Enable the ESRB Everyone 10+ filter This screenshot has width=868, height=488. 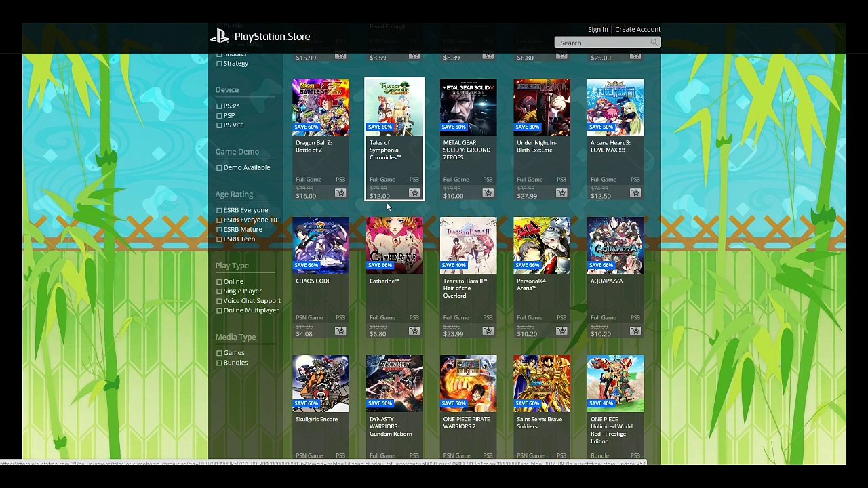[x=219, y=220]
